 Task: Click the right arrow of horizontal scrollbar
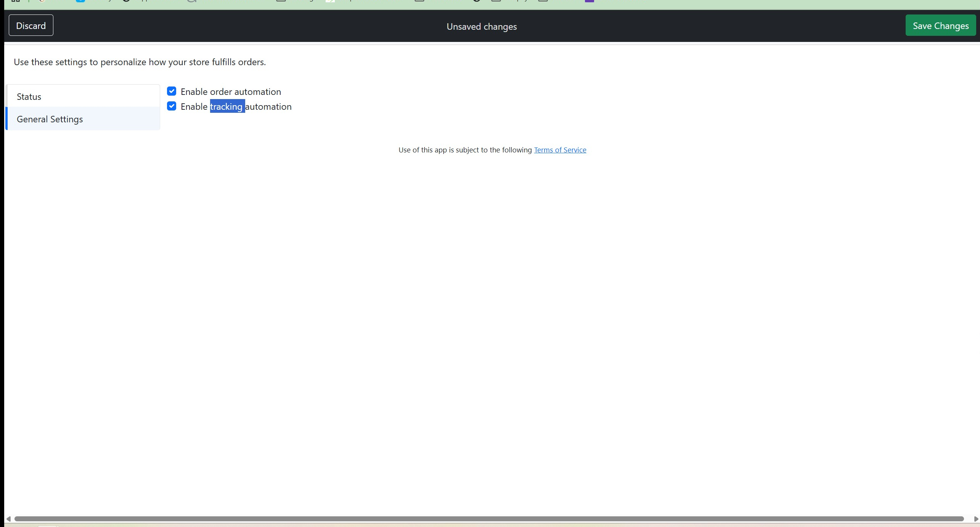(975, 519)
